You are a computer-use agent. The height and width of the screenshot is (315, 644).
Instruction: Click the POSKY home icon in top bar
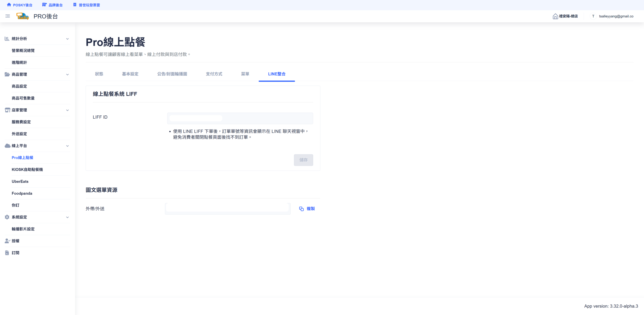[9, 5]
